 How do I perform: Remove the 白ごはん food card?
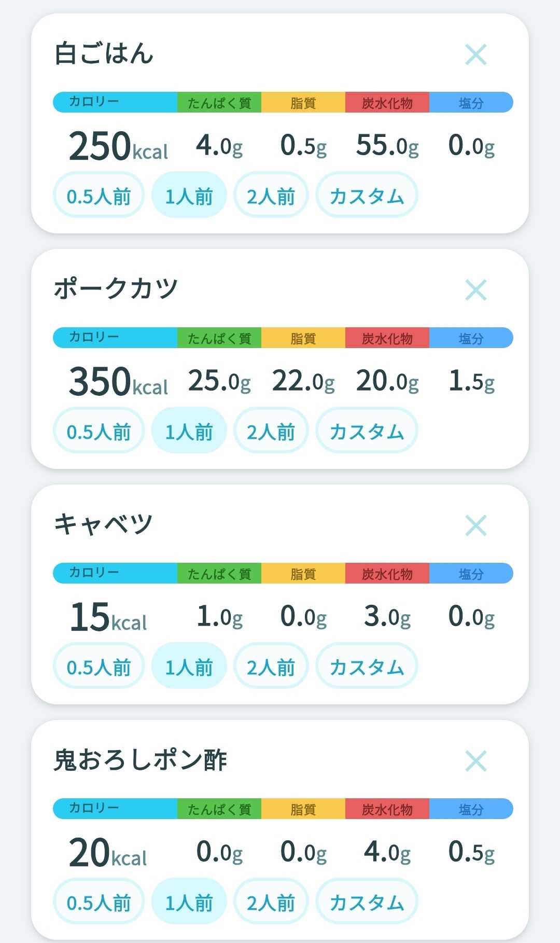[475, 54]
